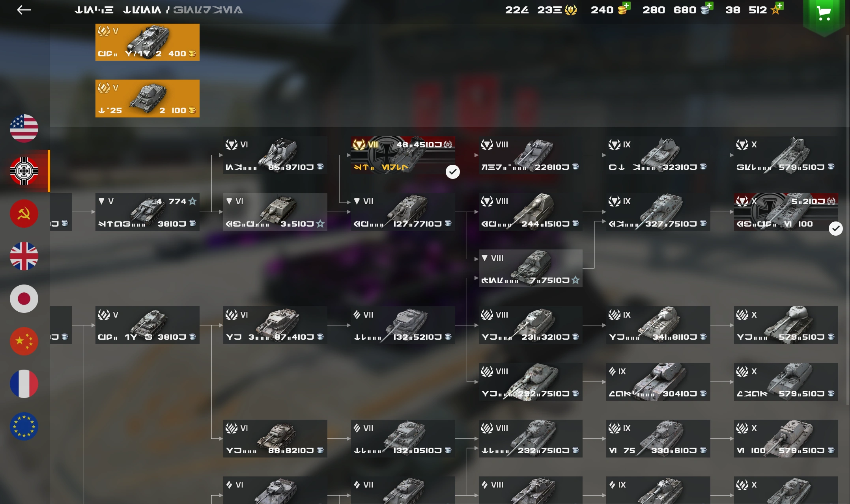Select tier IX tank costing 304 experience
Image resolution: width=850 pixels, height=504 pixels.
pos(658,382)
